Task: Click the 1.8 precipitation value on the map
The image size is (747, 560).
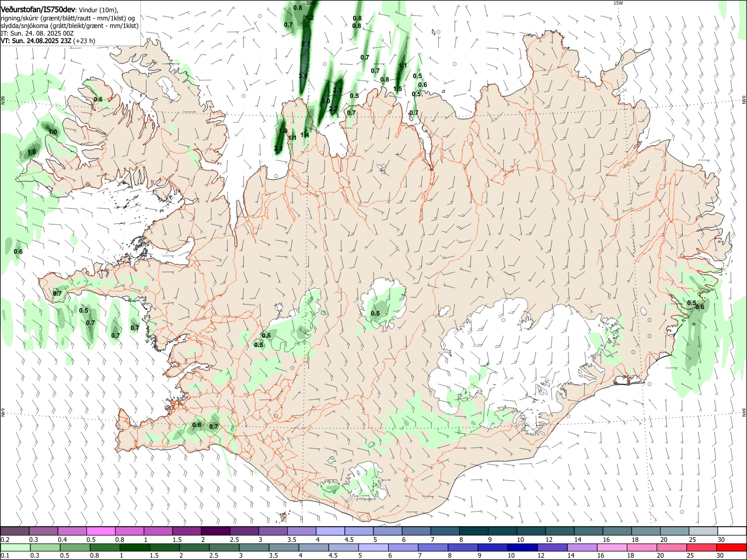Action: point(283,132)
